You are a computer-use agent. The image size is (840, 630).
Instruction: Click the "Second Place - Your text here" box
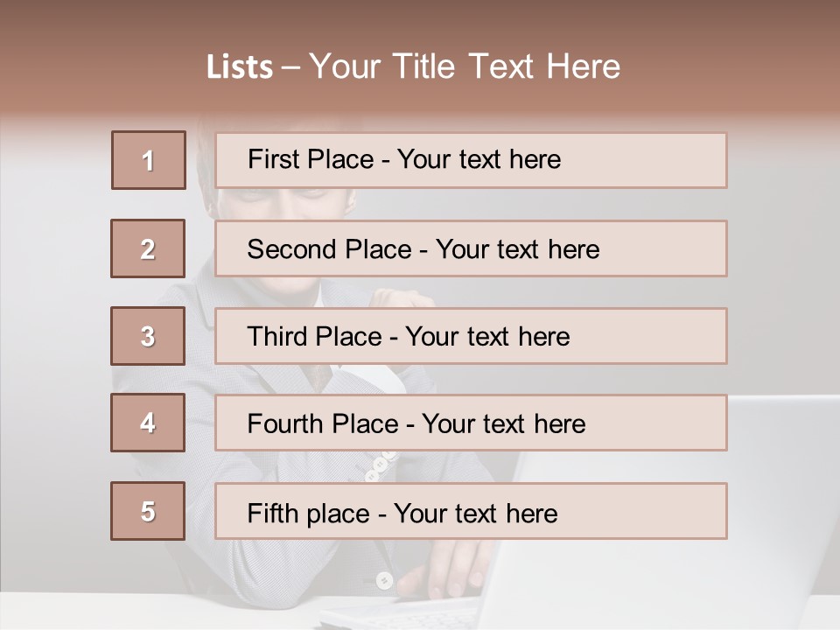click(x=471, y=248)
